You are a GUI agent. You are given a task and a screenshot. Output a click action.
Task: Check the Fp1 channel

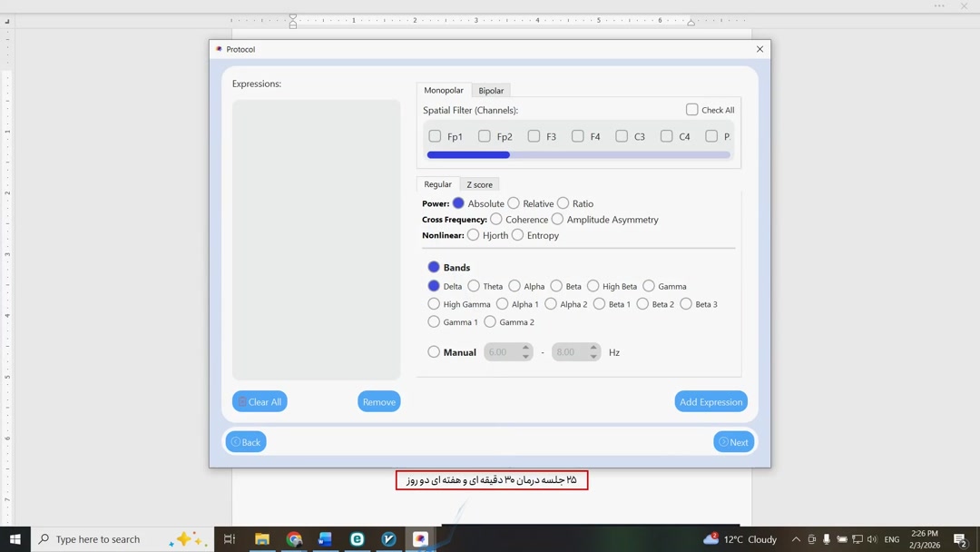(435, 135)
